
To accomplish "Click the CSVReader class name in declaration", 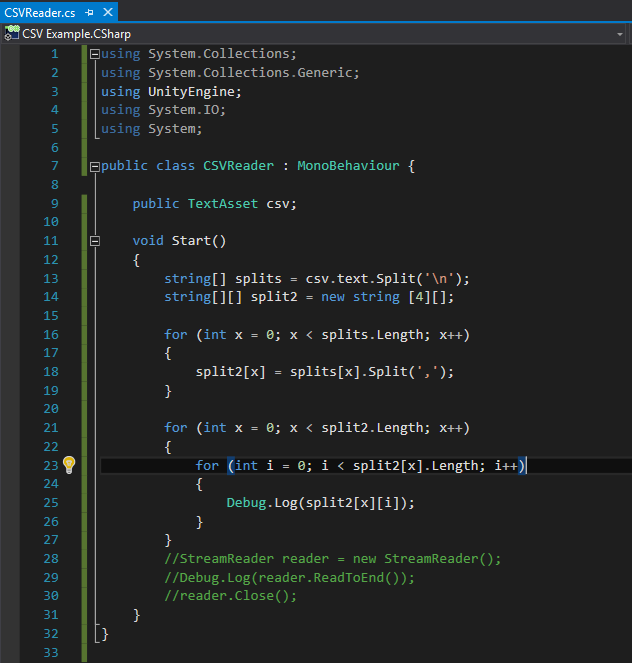I will (238, 166).
